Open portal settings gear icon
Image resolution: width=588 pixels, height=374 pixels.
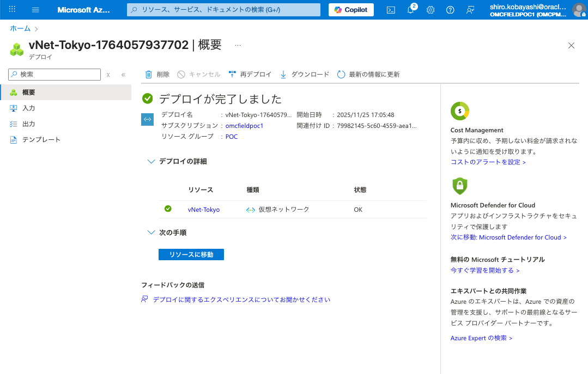coord(431,10)
